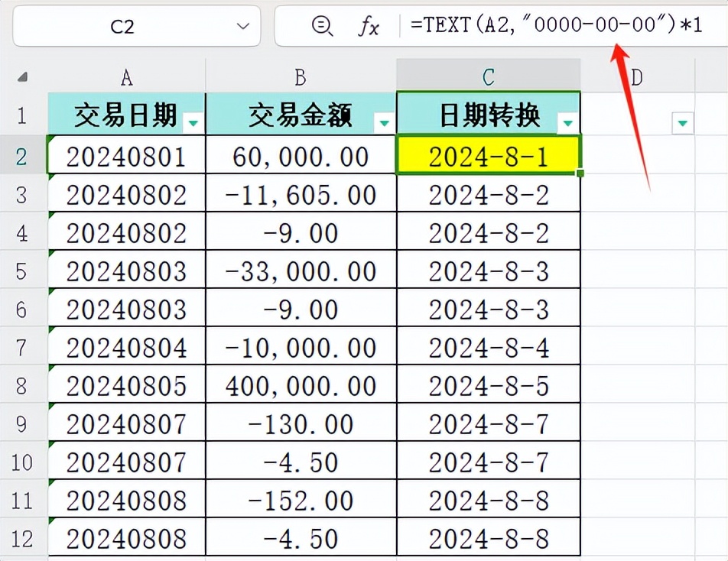Viewport: 728px width, 561px height.
Task: Open filter dropdown for 日期转换 column
Action: click(568, 123)
